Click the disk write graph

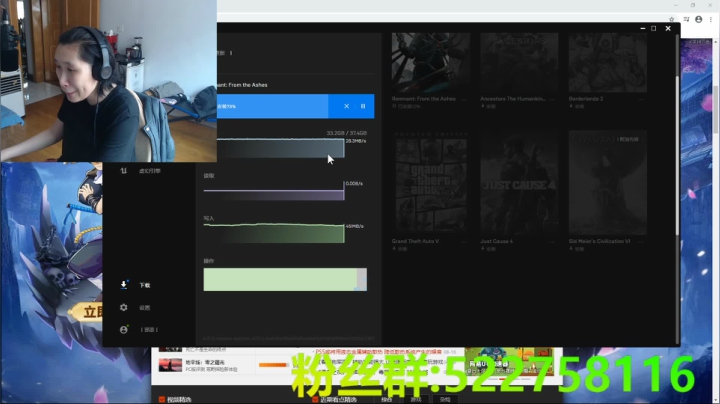pos(274,233)
